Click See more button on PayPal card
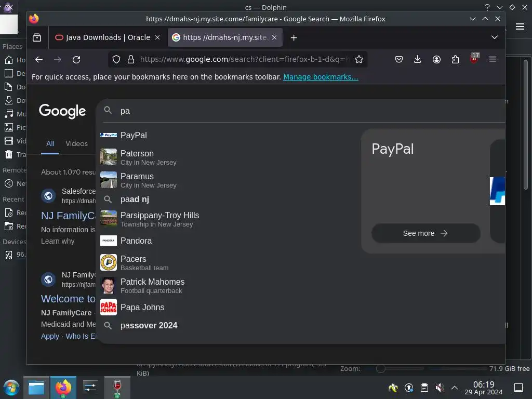 coord(426,233)
